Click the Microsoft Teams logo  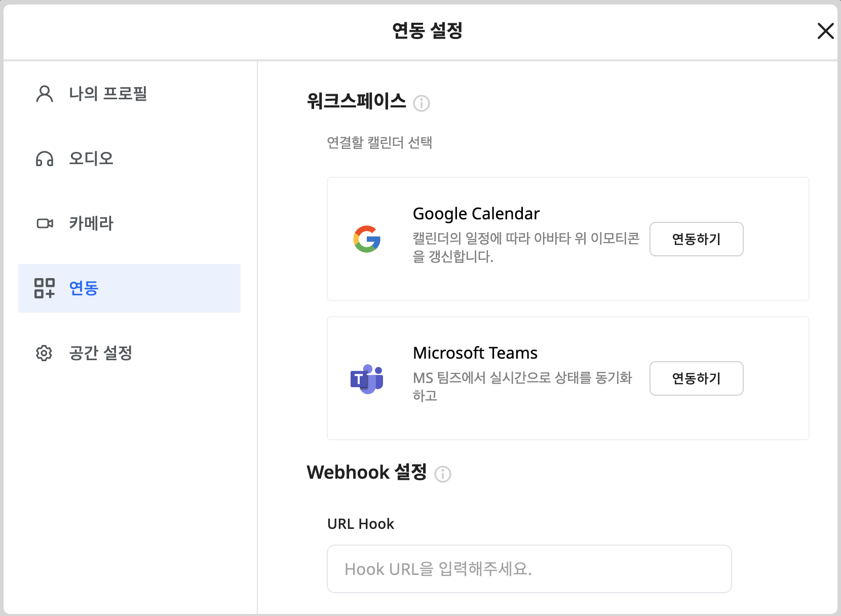[367, 378]
